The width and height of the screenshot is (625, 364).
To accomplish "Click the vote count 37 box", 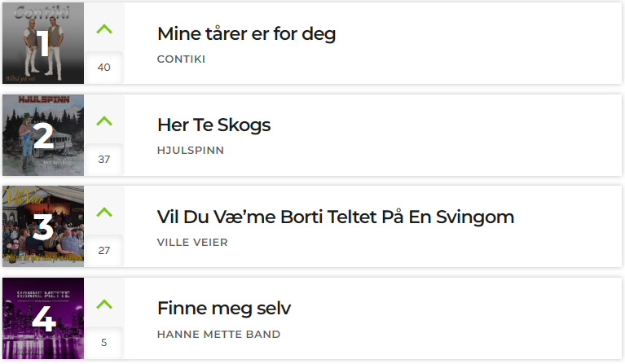I will [x=104, y=160].
